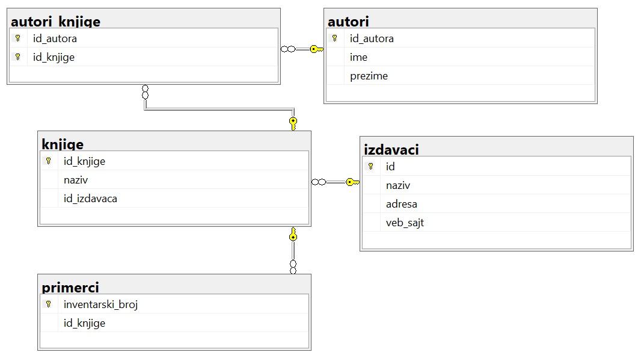Viewport: 644px width, 358px height.
Task: Click the key icon next to id_knjige in autori_knjige
Action: click(18, 57)
